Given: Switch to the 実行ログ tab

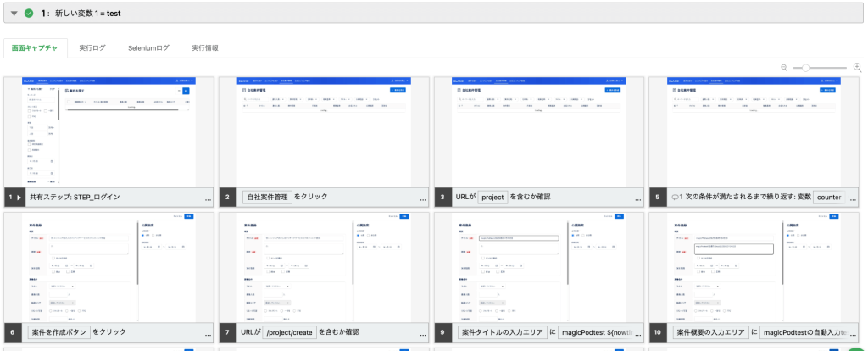Looking at the screenshot, I should click(92, 48).
